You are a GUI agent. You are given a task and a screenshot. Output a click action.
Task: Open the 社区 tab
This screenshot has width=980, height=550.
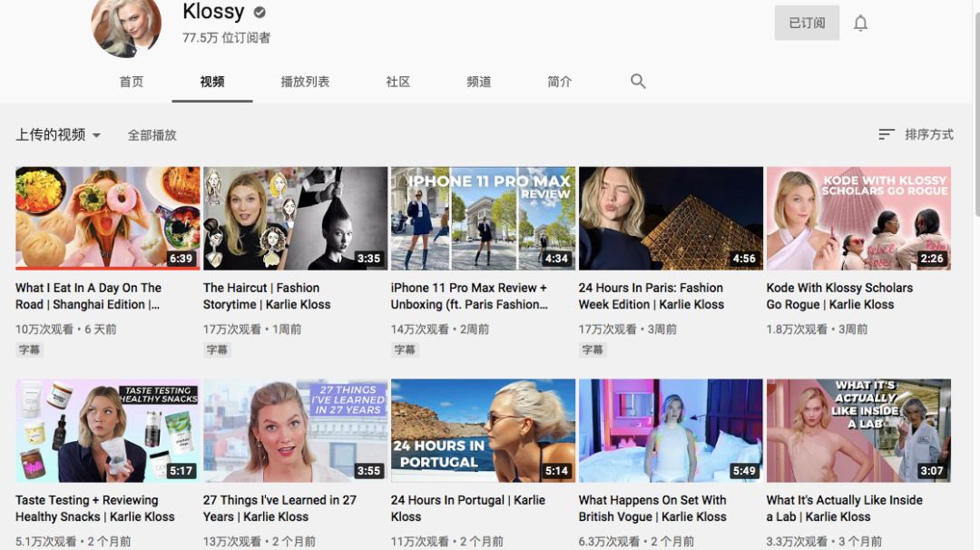click(398, 82)
